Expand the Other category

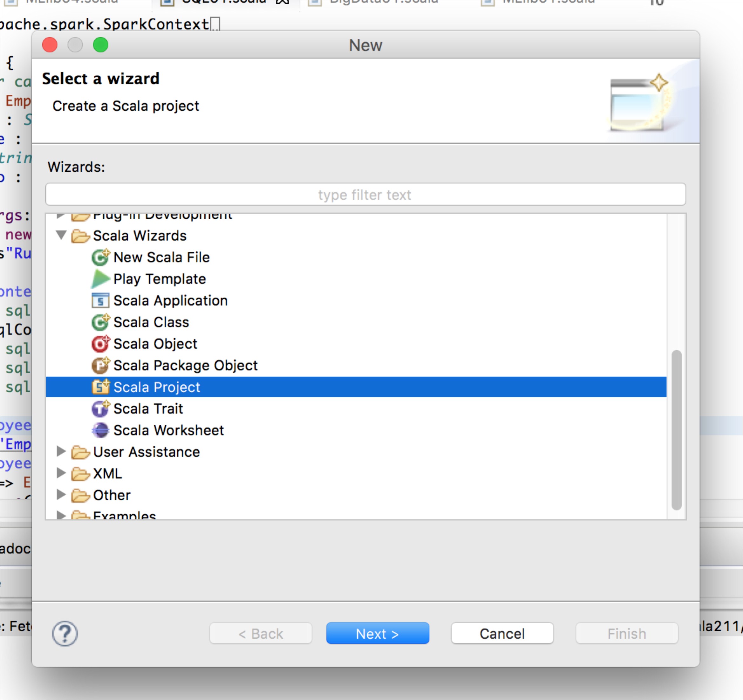61,495
